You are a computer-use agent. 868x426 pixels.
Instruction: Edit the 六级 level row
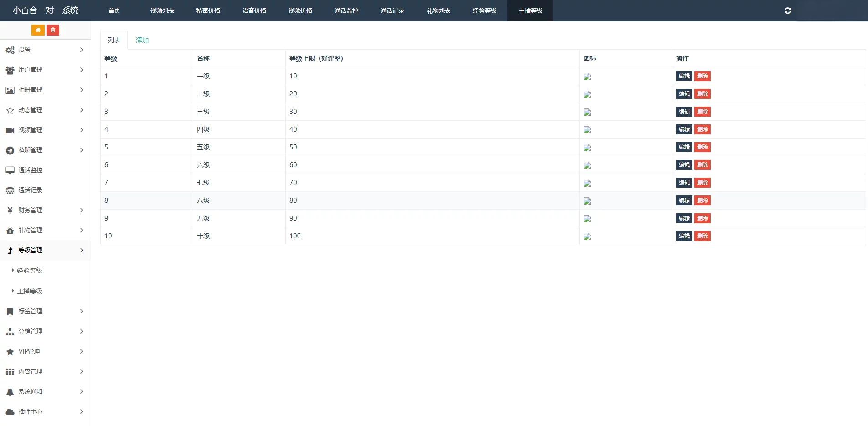[684, 165]
